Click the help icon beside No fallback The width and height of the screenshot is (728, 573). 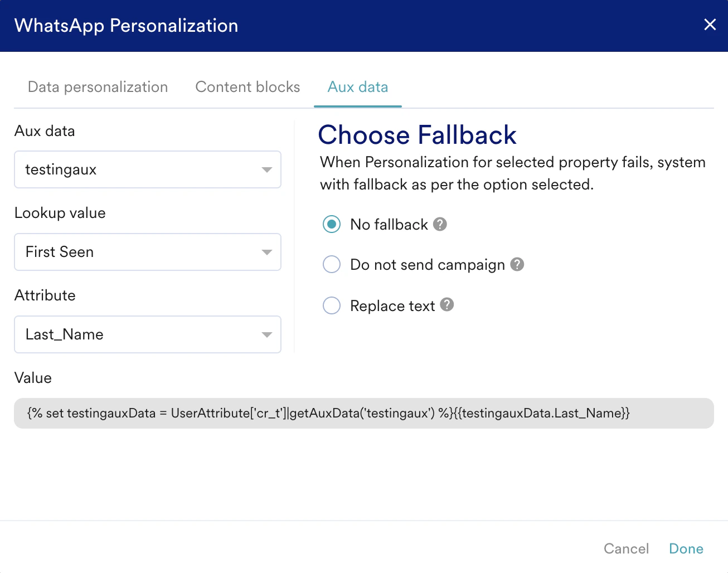[x=440, y=224]
